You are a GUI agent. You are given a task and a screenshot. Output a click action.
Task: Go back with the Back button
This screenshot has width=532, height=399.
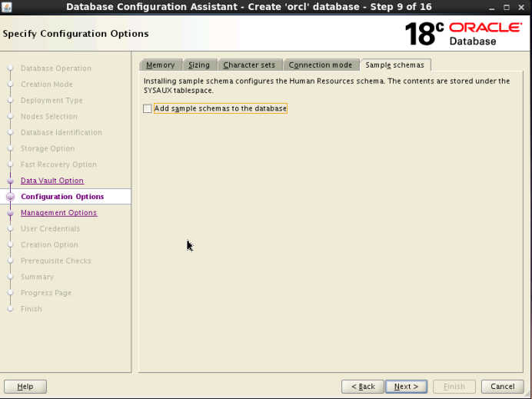tap(363, 387)
